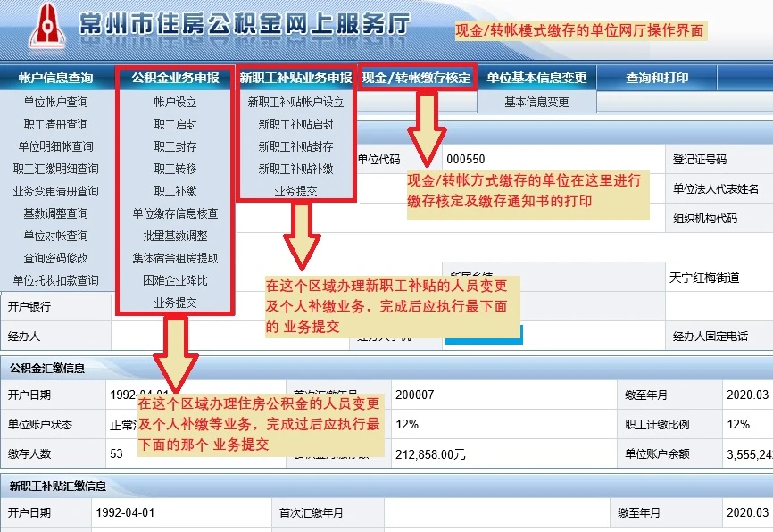This screenshot has height=532, width=773.
Task: Choose 职工启封 submenu item
Action: click(176, 124)
